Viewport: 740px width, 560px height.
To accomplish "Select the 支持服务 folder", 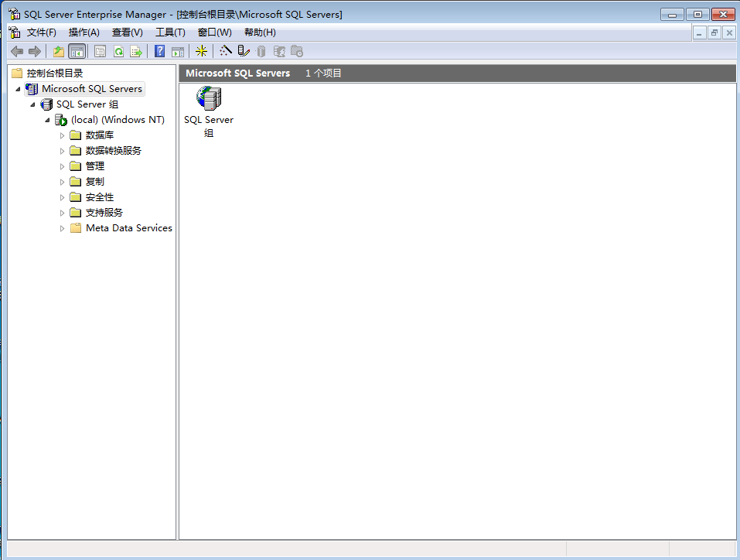I will pyautogui.click(x=104, y=213).
